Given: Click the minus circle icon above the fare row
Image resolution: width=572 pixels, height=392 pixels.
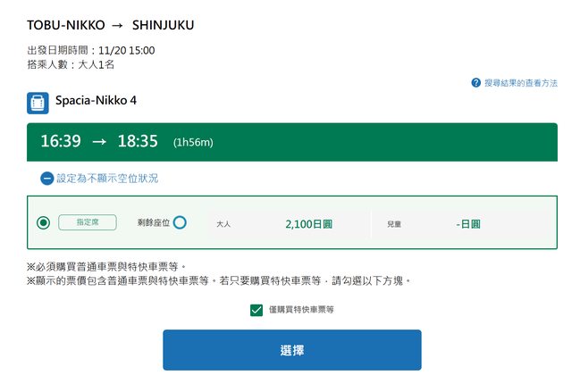Looking at the screenshot, I should click(46, 179).
